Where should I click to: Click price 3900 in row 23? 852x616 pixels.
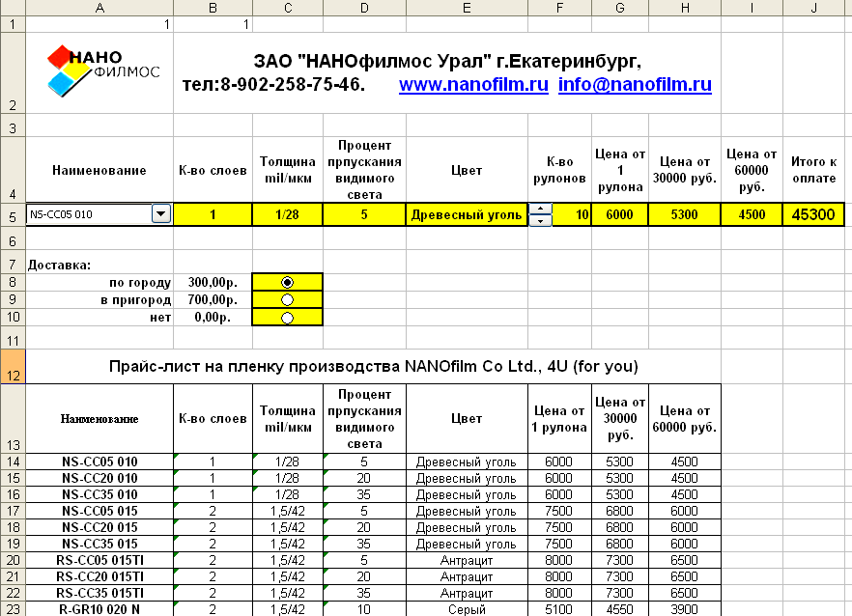684,609
